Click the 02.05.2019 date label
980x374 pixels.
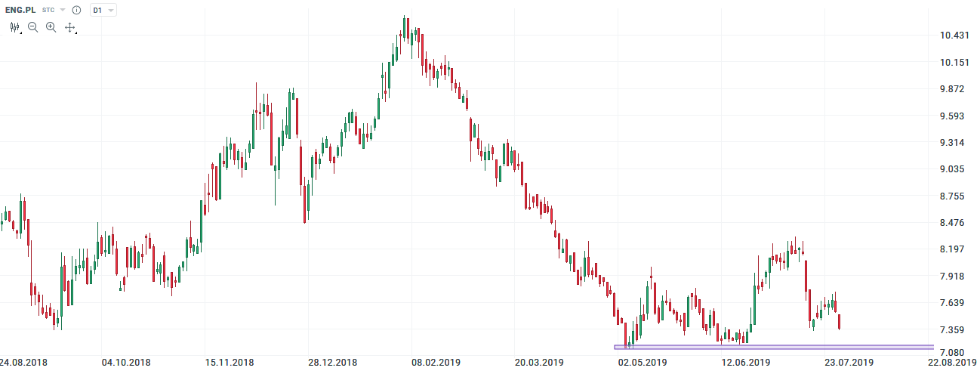click(x=643, y=363)
